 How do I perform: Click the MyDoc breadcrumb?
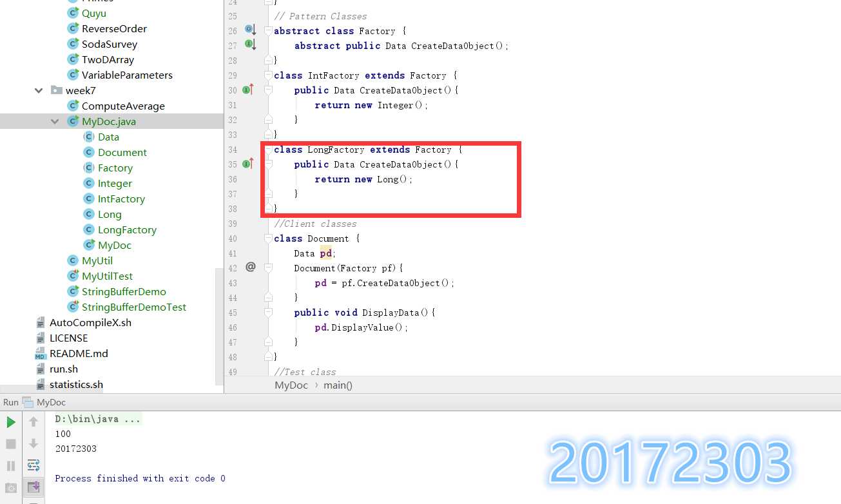pos(291,385)
